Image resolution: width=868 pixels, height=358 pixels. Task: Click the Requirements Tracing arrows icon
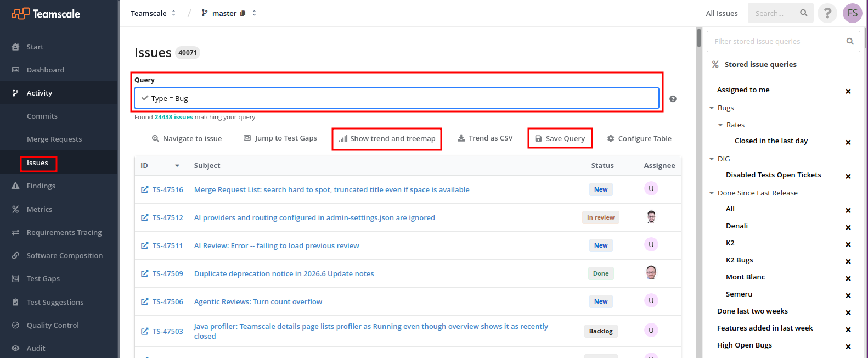point(15,232)
